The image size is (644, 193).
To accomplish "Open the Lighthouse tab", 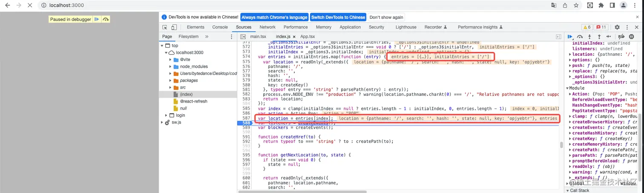I will click(x=406, y=27).
